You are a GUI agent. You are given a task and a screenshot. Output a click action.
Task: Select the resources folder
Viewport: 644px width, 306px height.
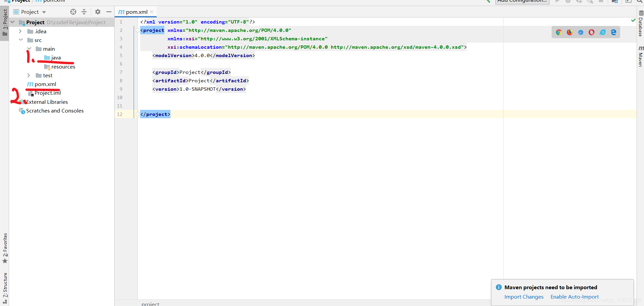[59, 67]
